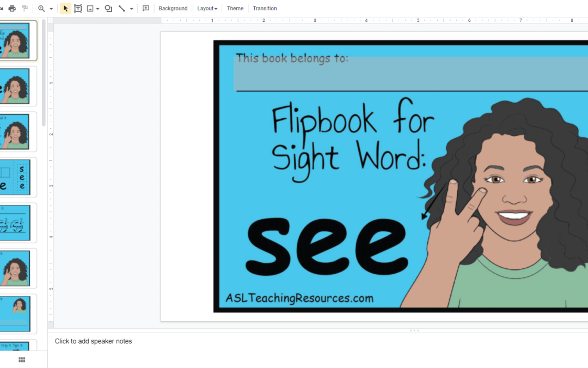Select the Zoom magnifier tool

(x=41, y=8)
